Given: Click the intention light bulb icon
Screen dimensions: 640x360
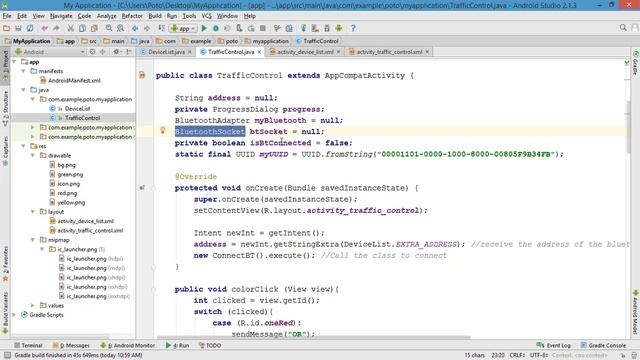Looking at the screenshot, I should pos(162,130).
